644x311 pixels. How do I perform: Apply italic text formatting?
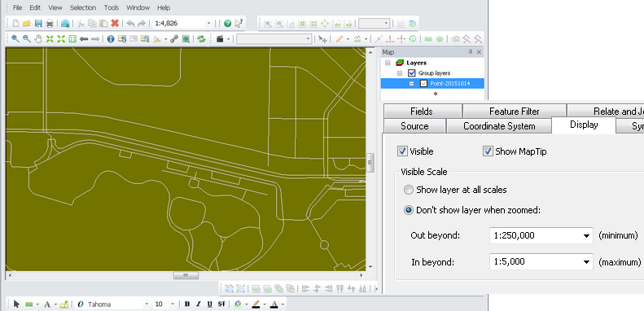pyautogui.click(x=199, y=304)
